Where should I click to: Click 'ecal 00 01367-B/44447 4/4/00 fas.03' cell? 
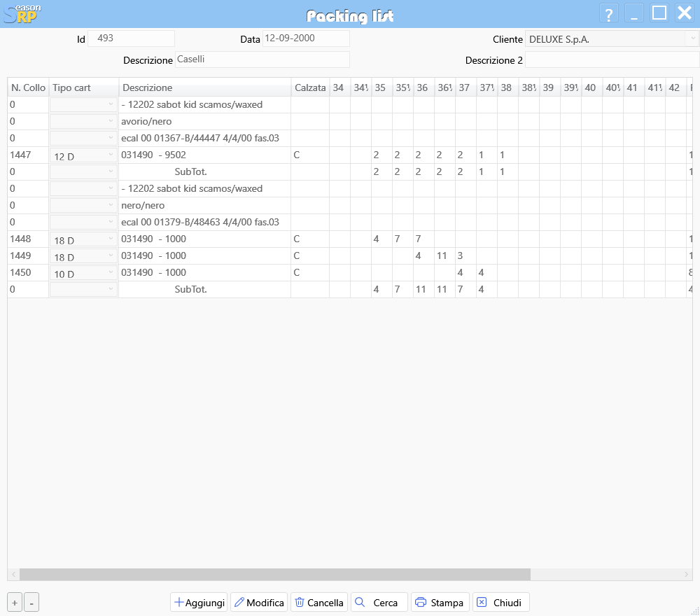205,139
